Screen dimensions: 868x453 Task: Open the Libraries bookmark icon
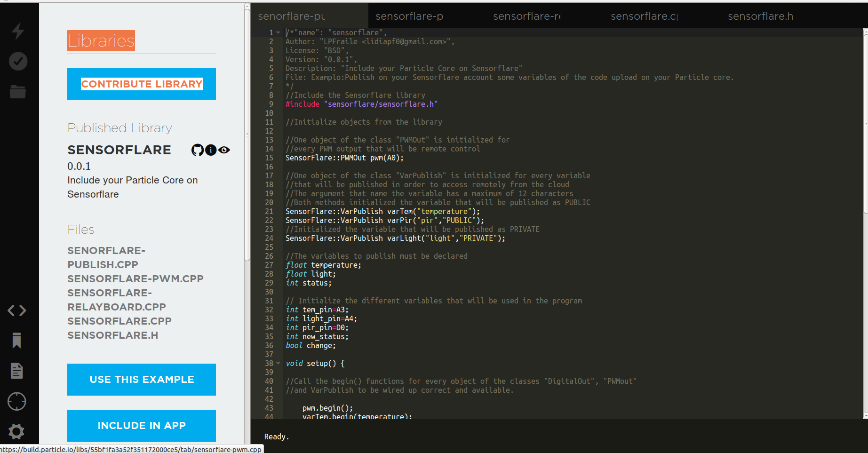[x=17, y=341]
